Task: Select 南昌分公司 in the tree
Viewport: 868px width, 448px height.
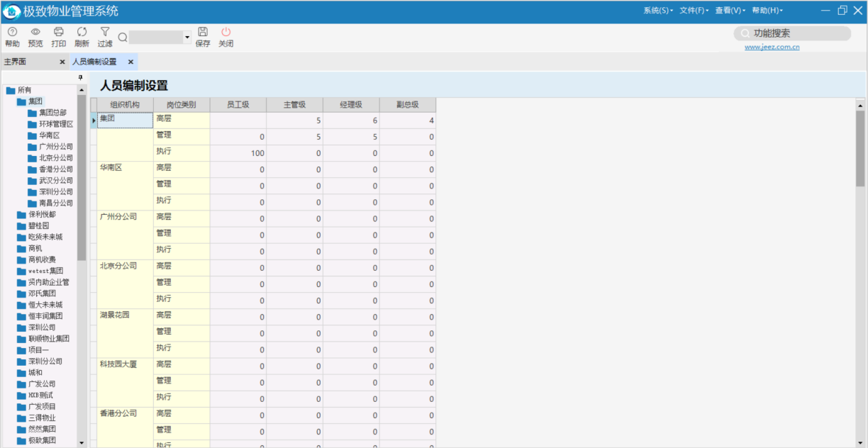Action: click(56, 203)
